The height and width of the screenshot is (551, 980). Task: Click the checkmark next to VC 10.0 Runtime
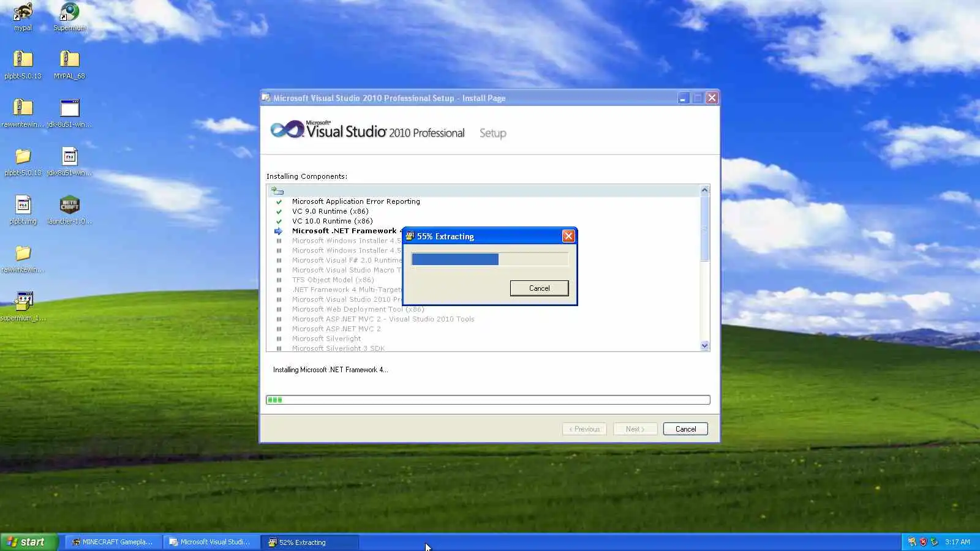coord(279,221)
